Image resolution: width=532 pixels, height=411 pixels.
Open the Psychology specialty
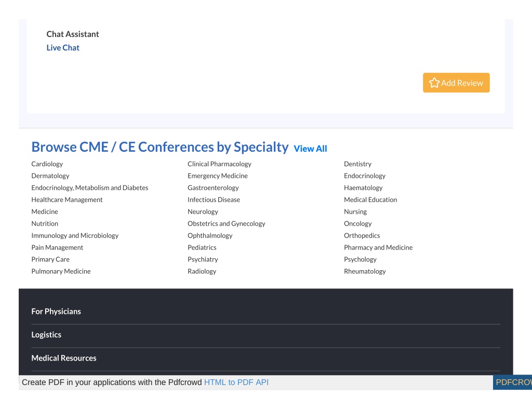pyautogui.click(x=361, y=259)
